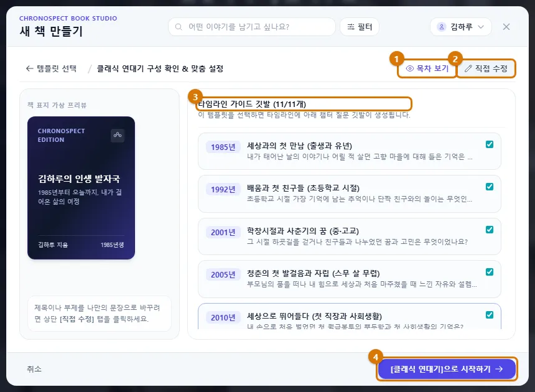Click the 1985년생 text on cover
Viewport: 535px width, 392px height.
112,245
